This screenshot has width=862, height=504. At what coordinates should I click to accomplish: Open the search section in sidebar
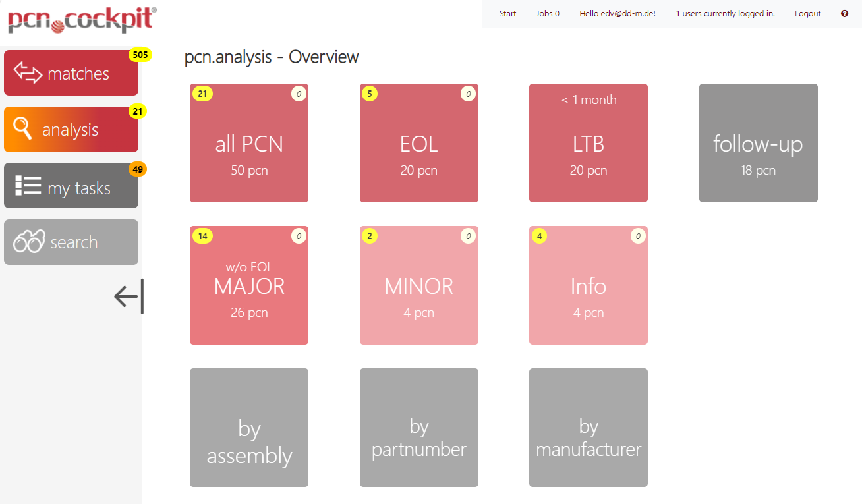pos(71,242)
